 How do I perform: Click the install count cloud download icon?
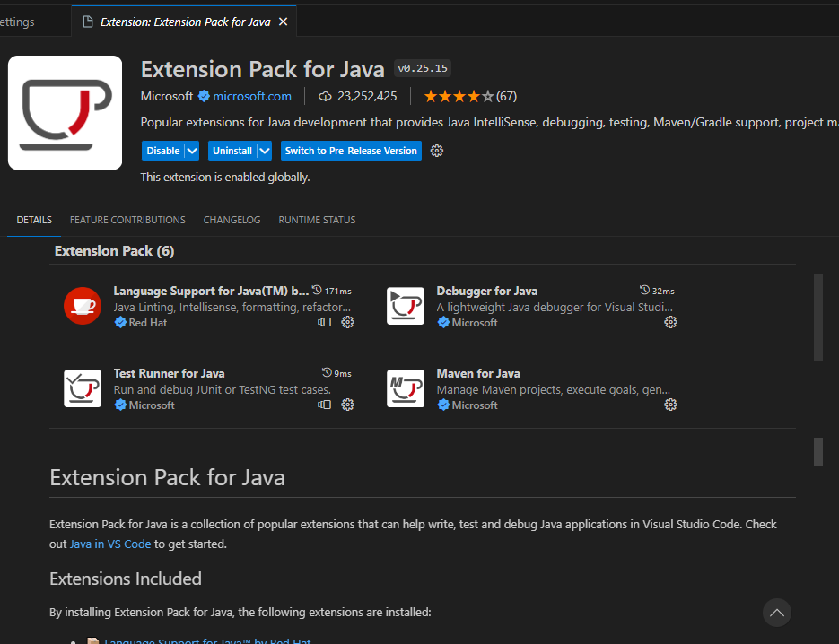pyautogui.click(x=325, y=96)
